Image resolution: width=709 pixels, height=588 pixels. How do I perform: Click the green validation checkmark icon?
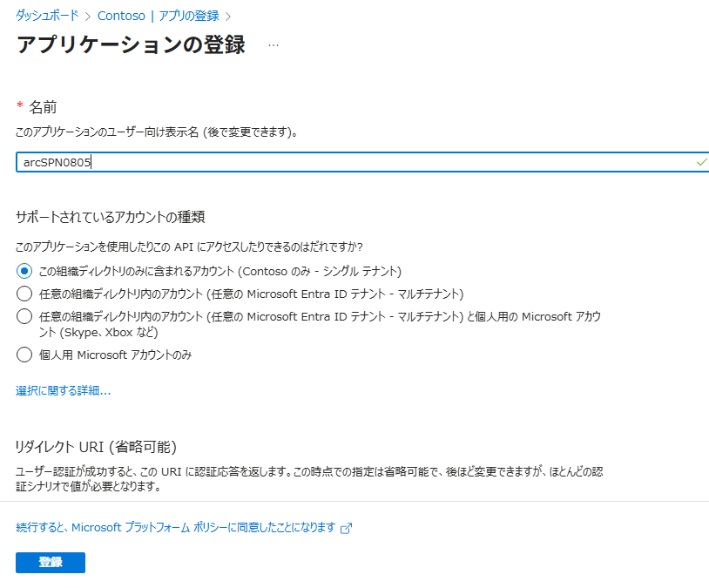click(x=701, y=162)
